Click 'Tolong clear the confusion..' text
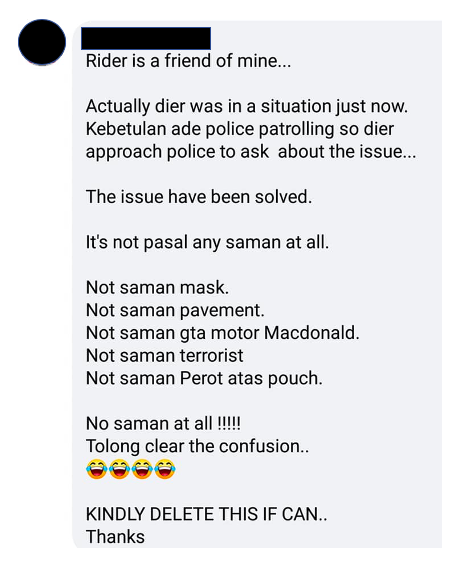458x567 pixels. (x=197, y=446)
